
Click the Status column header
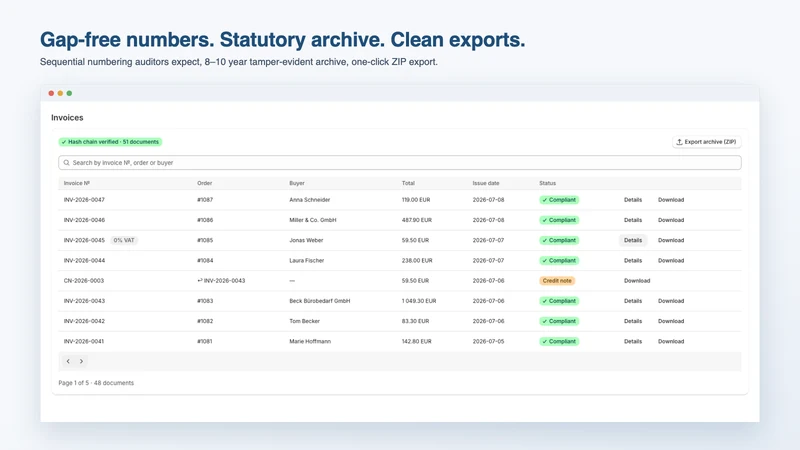[547, 183]
